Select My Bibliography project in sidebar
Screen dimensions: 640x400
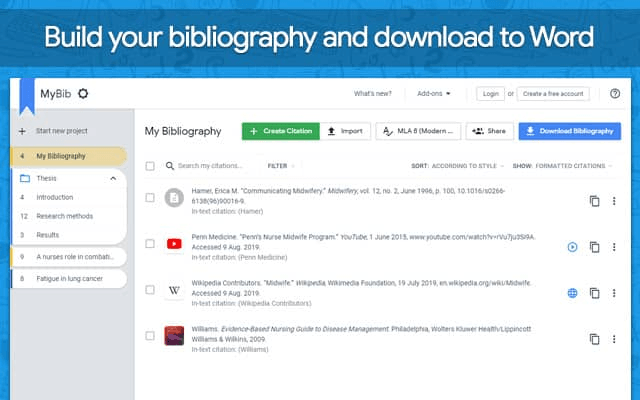[69, 156]
